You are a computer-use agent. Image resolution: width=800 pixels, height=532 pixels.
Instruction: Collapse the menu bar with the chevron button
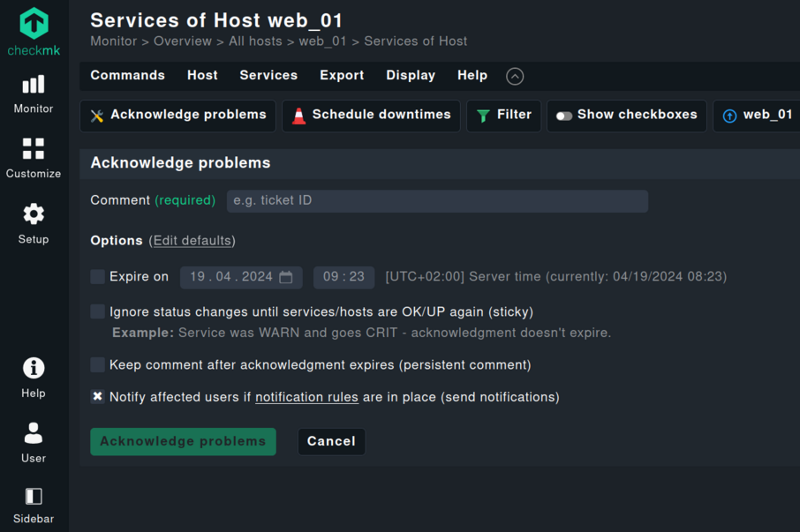click(515, 76)
